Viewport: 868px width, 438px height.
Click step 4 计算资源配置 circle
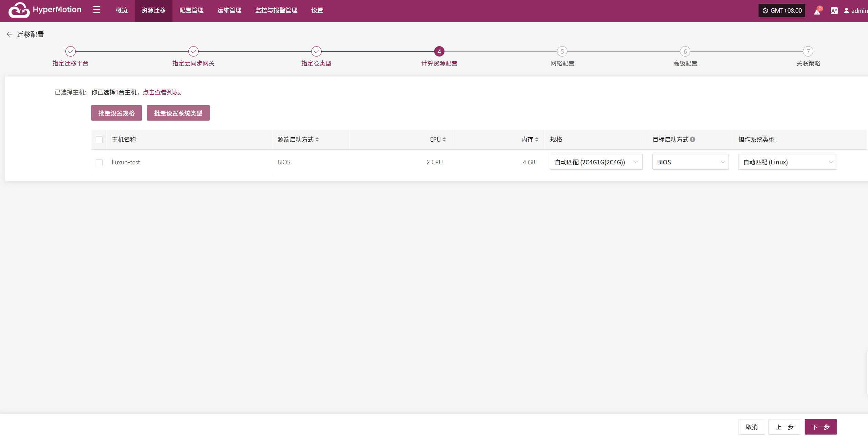(x=439, y=51)
